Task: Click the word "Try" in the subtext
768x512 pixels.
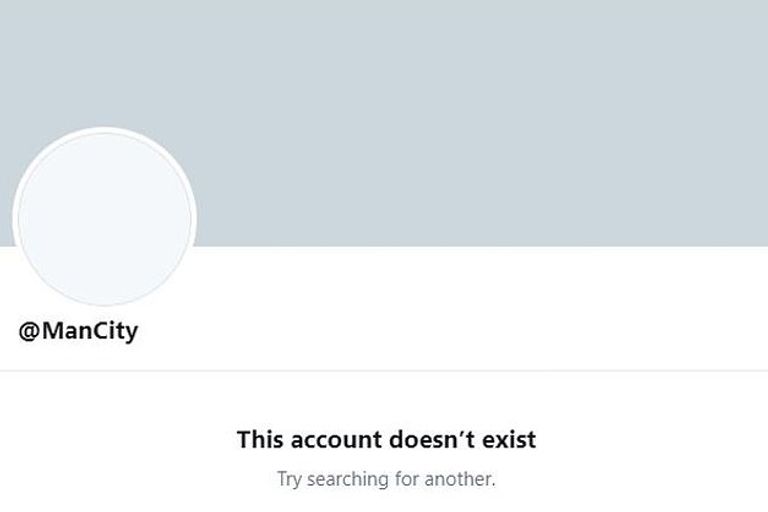Action: pyautogui.click(x=288, y=480)
